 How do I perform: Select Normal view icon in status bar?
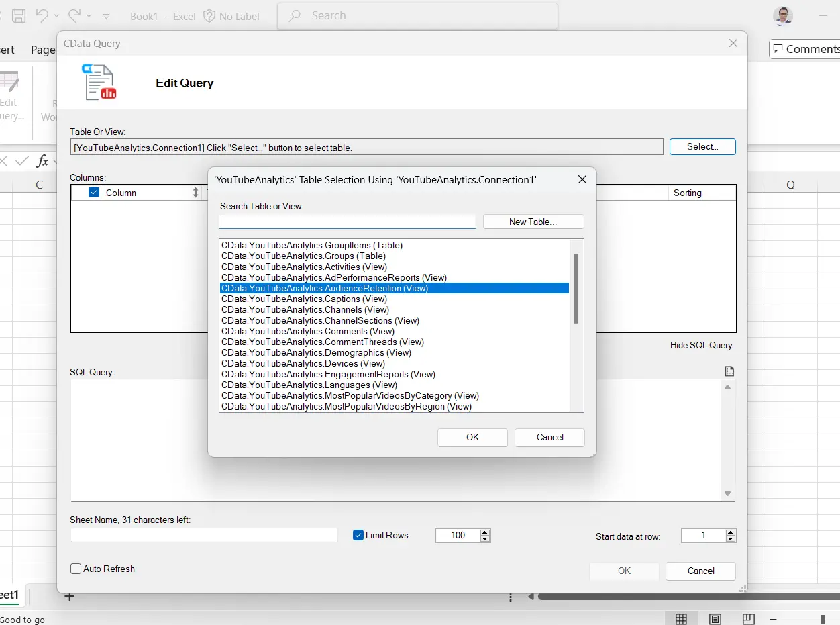pyautogui.click(x=681, y=619)
